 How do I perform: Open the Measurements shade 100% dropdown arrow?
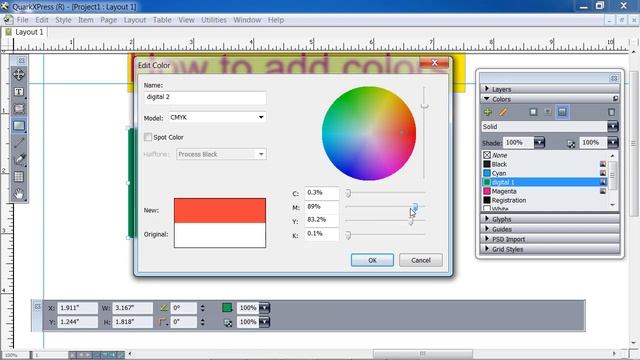[x=264, y=308]
